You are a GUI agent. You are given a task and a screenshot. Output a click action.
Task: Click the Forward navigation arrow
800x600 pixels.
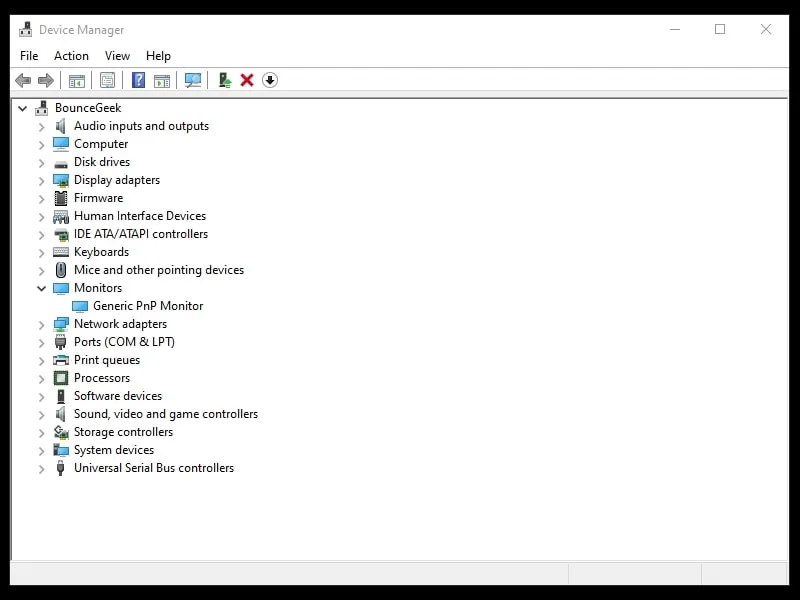47,80
